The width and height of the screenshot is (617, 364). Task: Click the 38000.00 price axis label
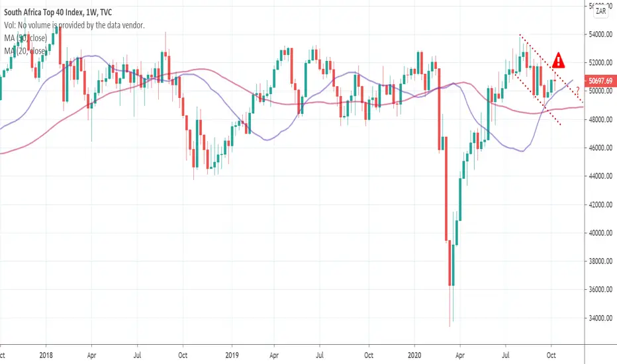pos(600,261)
